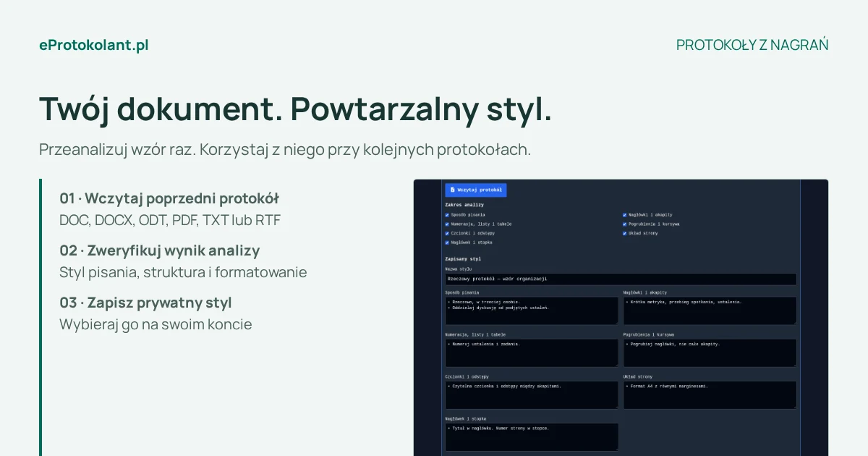Click step 02 · Zweryfikuj wynik analizy
The height and width of the screenshot is (456, 868).
tap(160, 250)
